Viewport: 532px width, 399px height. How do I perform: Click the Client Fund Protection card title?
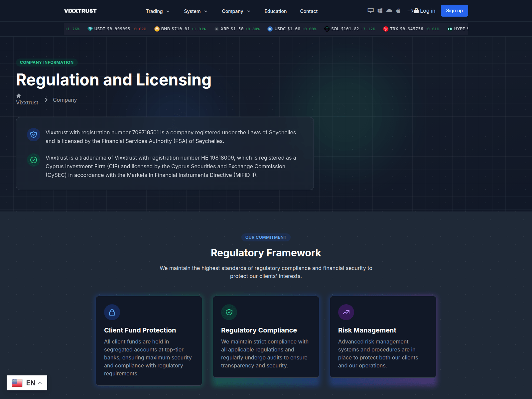click(140, 330)
